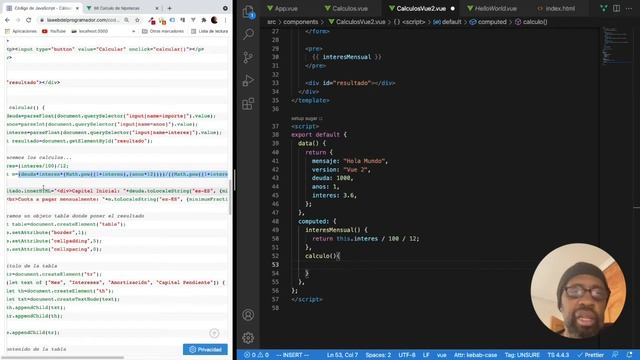Click the round arrow button at the browser page bottom
Viewport: 640px width, 360px height.
coord(214,333)
